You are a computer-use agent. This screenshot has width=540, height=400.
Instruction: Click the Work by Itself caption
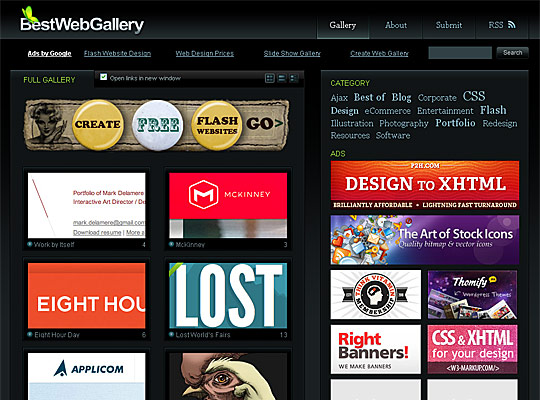coord(54,245)
